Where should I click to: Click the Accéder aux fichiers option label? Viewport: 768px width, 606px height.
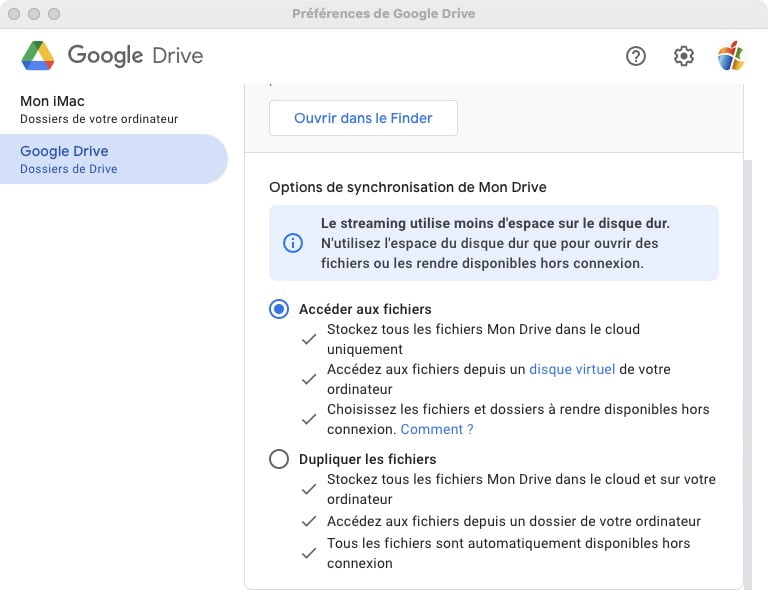pos(365,309)
